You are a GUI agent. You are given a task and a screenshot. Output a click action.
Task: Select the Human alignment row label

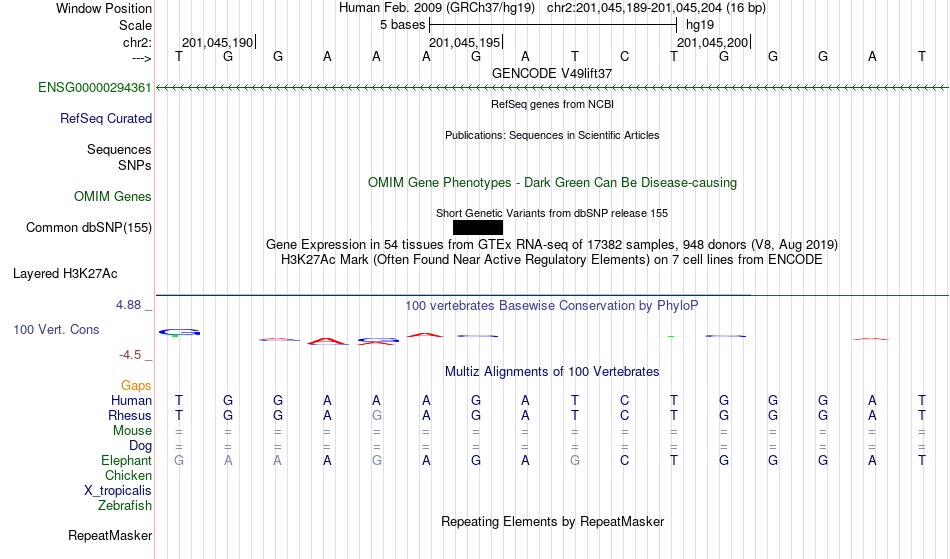point(131,401)
